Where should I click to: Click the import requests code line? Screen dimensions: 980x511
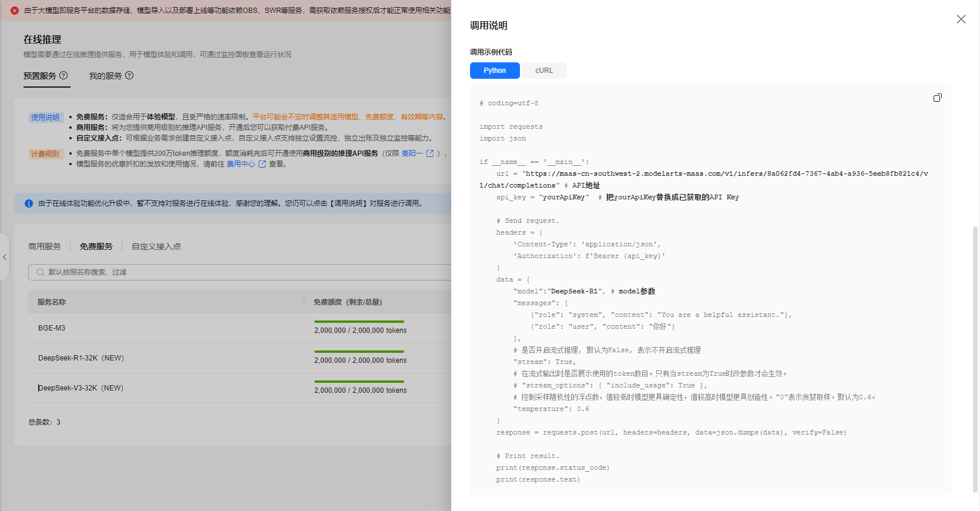click(511, 126)
